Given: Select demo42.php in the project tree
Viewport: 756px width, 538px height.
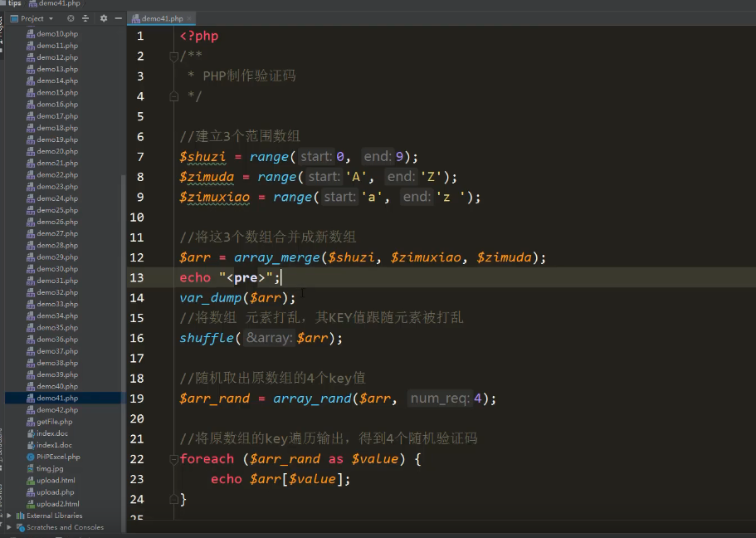Looking at the screenshot, I should point(56,410).
